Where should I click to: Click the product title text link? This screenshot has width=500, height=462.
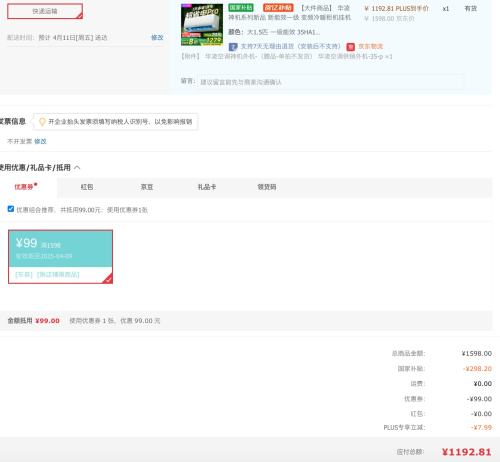click(x=289, y=13)
